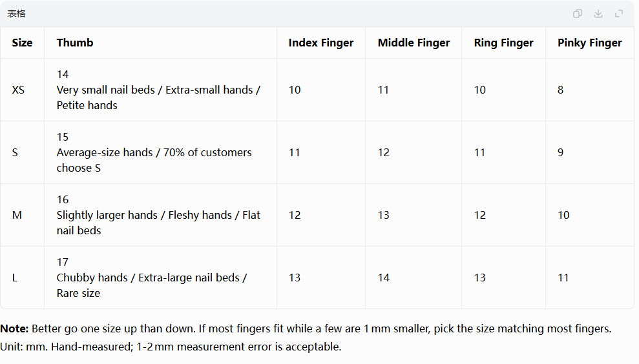Click the 'Chubby hands' thumb description cell
This screenshot has width=639, height=364.
click(x=161, y=278)
